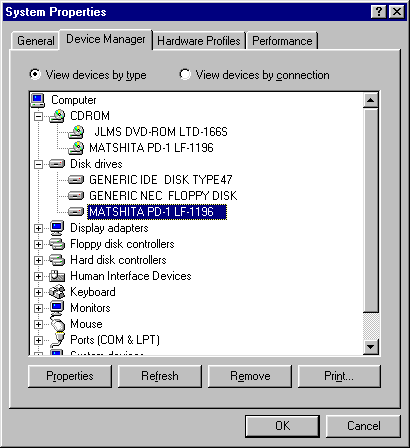The image size is (410, 448).
Task: Select the CDROM label text
Action: [90, 116]
